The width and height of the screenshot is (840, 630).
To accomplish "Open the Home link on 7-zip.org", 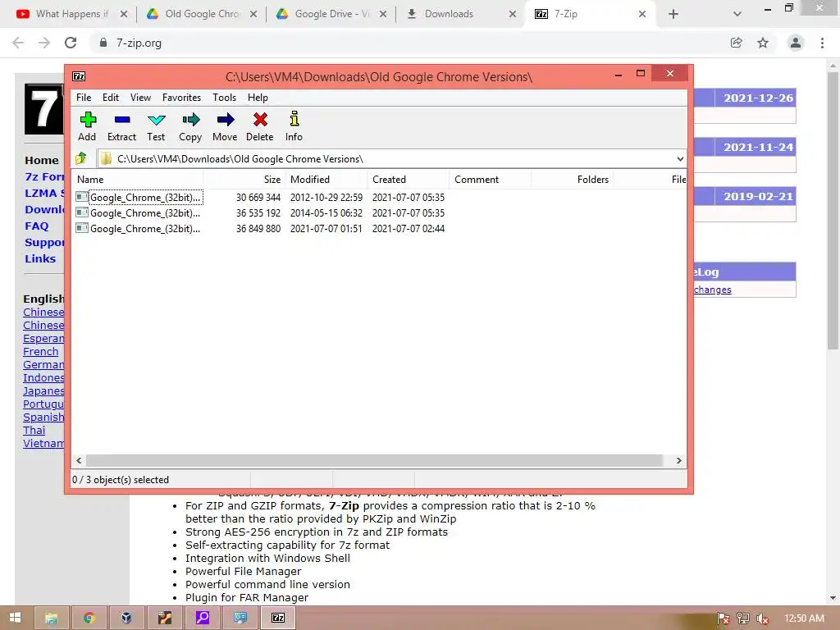I will click(42, 160).
